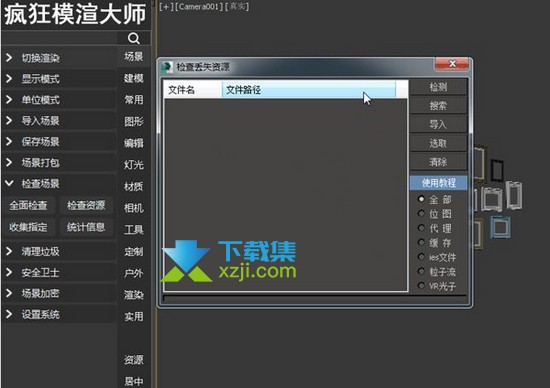Select the blue picture frame in viewport

click(x=500, y=227)
